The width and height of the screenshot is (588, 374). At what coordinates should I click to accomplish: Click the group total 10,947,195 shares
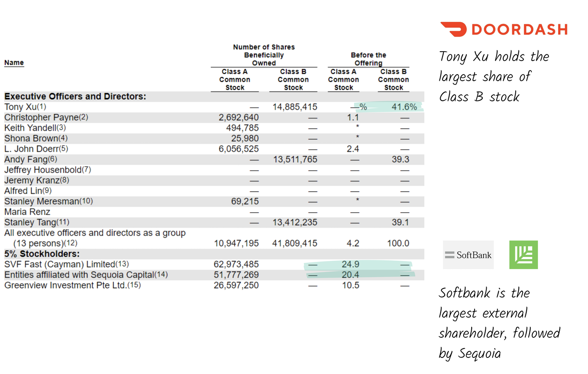236,243
